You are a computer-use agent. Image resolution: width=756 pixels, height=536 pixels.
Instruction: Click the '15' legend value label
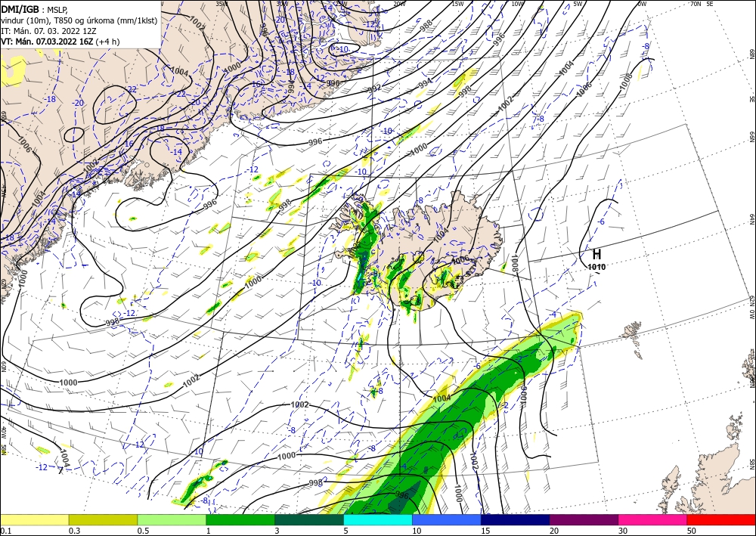pos(485,531)
